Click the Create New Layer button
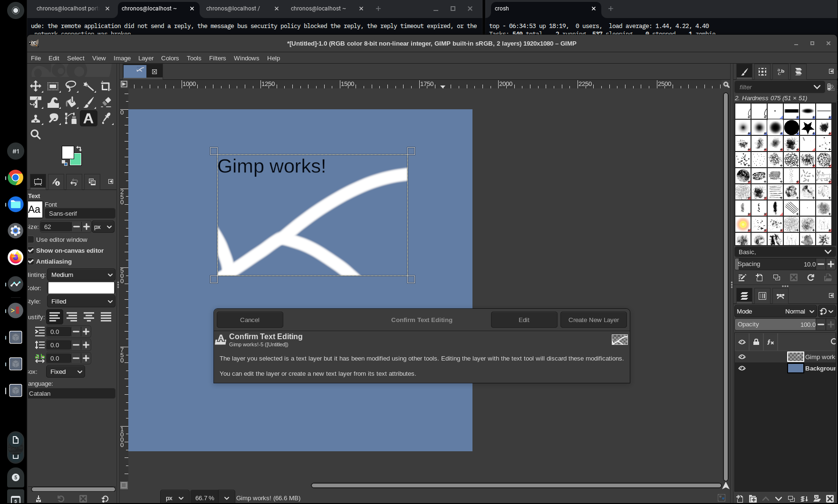This screenshot has height=504, width=838. (594, 320)
